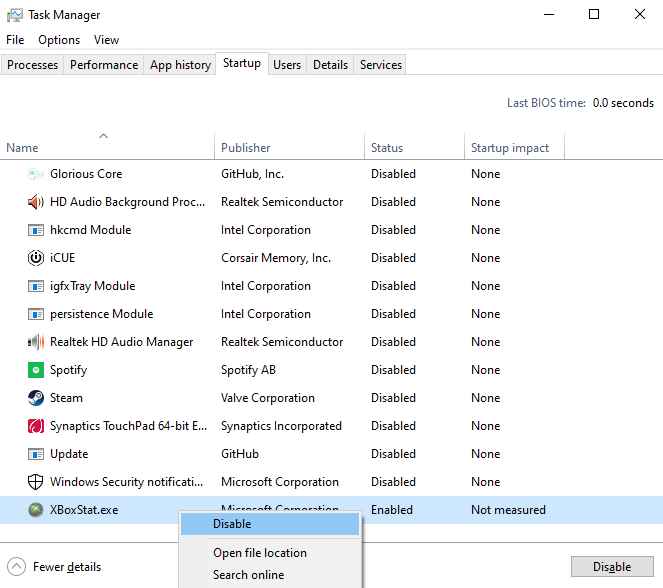The image size is (663, 588).
Task: Click the Steam app icon
Action: point(36,398)
